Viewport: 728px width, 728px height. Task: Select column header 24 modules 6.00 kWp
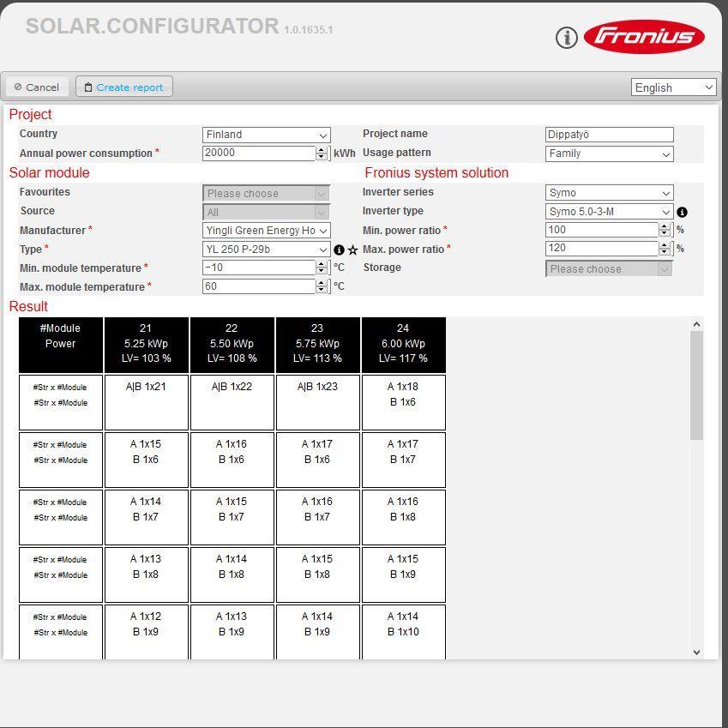pyautogui.click(x=404, y=345)
